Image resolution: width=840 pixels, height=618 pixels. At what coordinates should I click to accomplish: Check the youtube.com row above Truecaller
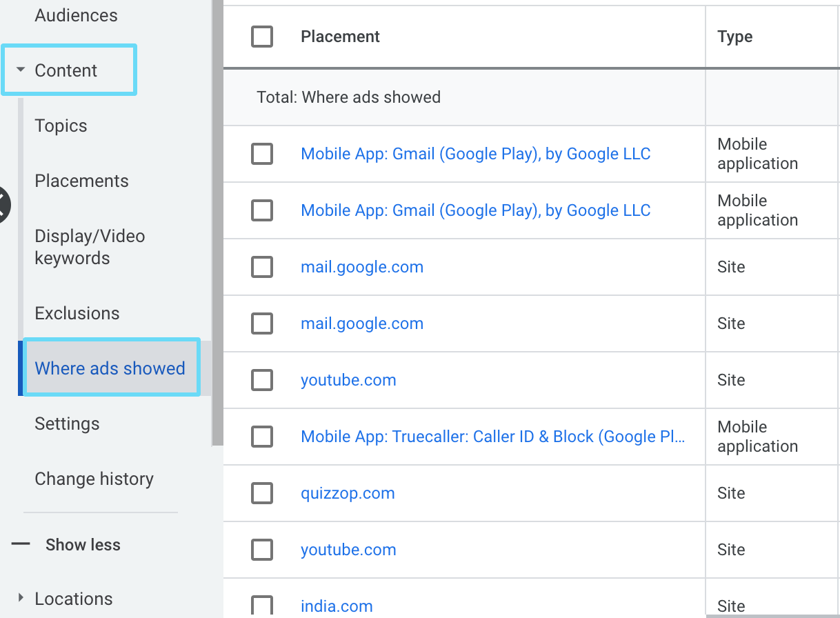coord(262,380)
